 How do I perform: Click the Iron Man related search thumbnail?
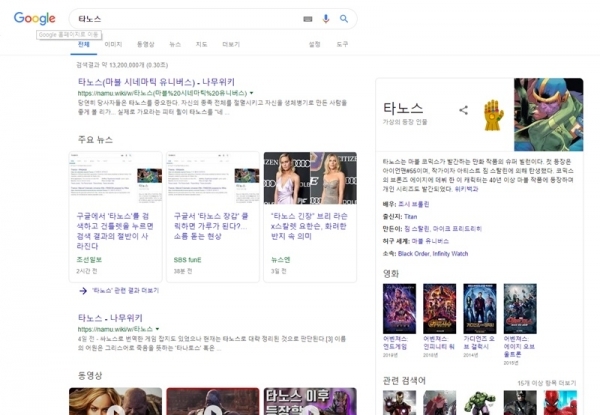click(x=399, y=402)
